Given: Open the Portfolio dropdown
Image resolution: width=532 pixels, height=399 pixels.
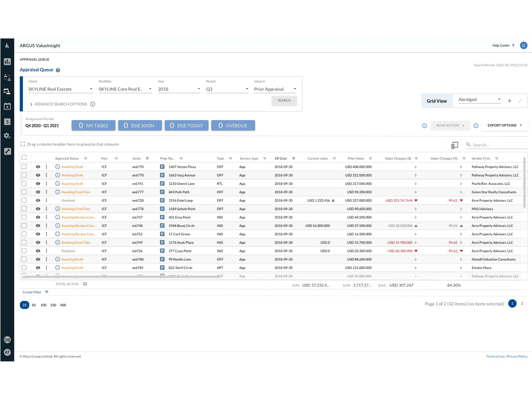Looking at the screenshot, I should (x=125, y=89).
